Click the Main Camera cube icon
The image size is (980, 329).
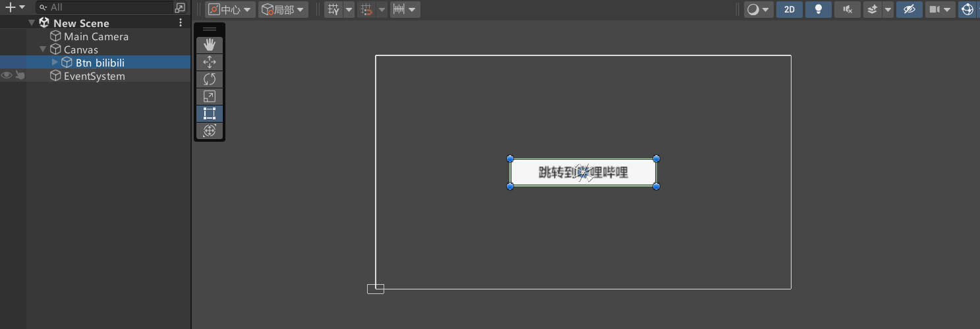[x=56, y=36]
